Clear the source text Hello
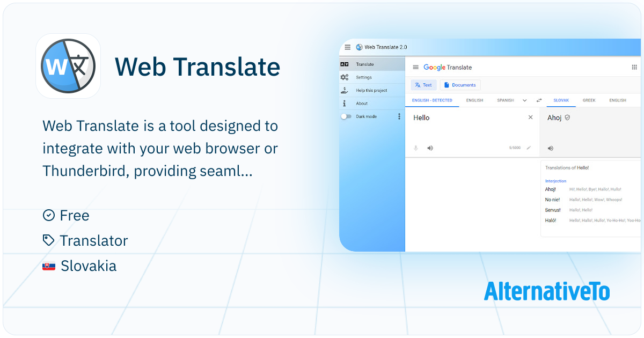644x338 pixels. [531, 117]
